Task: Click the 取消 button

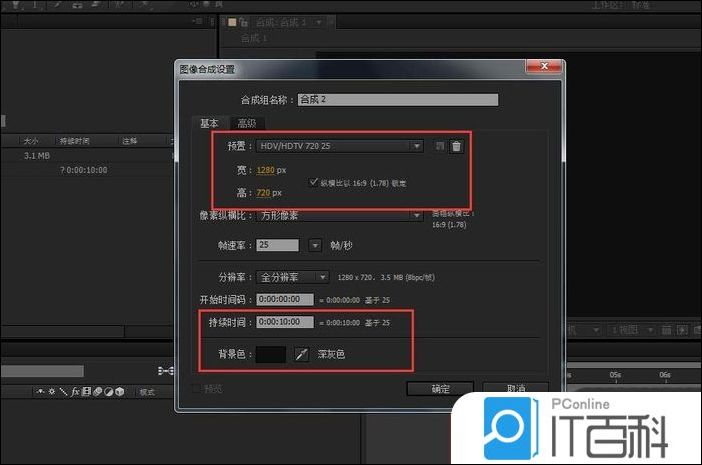Action: [x=515, y=388]
